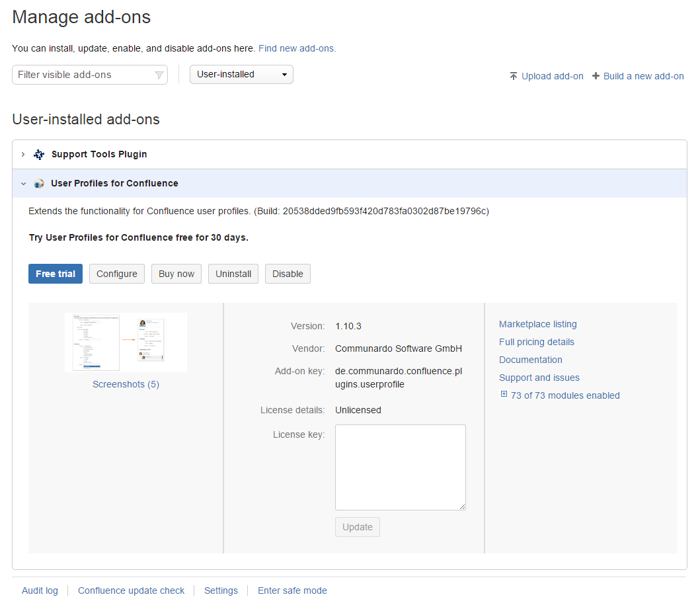Click the Upload add-on arrow icon
700x605 pixels.
pyautogui.click(x=514, y=76)
